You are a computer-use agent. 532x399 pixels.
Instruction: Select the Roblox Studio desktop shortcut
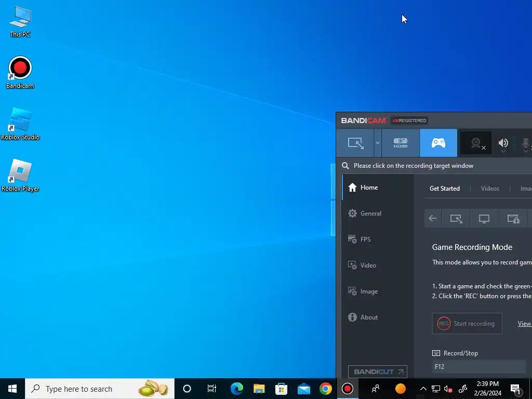click(x=20, y=124)
